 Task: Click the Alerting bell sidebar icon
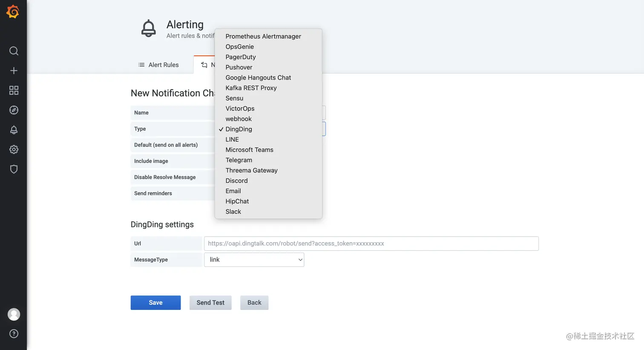pyautogui.click(x=14, y=130)
